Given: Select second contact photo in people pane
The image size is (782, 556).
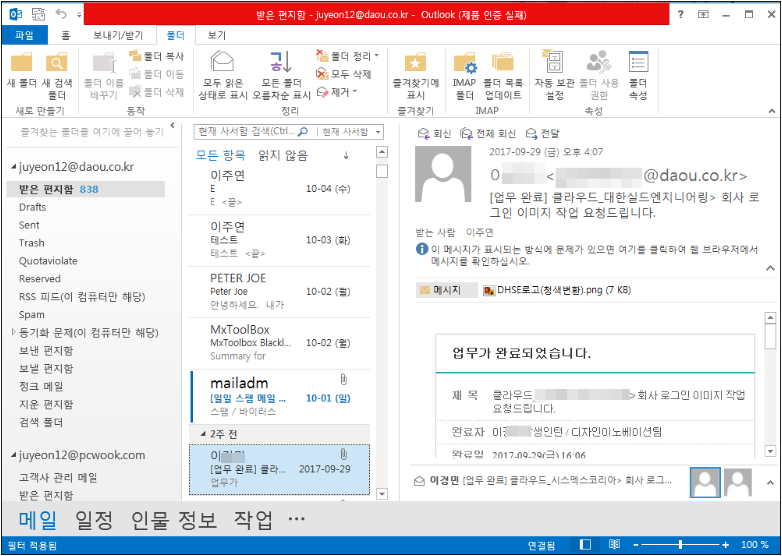Looking at the screenshot, I should coord(738,482).
